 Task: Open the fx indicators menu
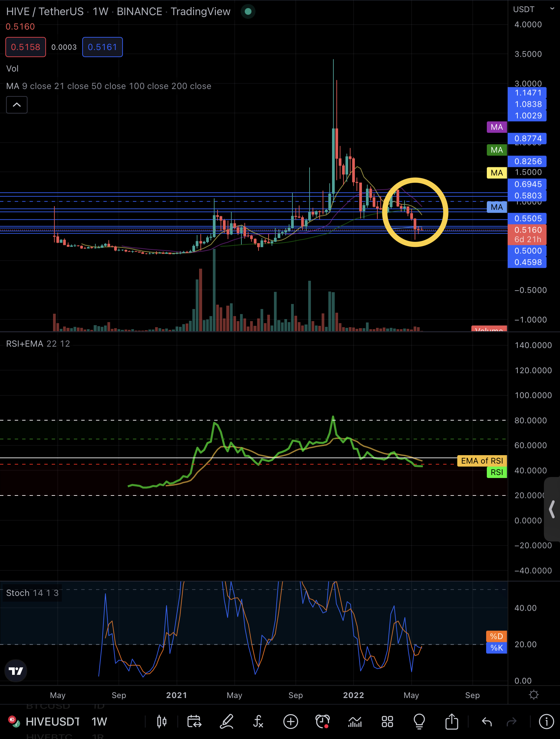(258, 721)
